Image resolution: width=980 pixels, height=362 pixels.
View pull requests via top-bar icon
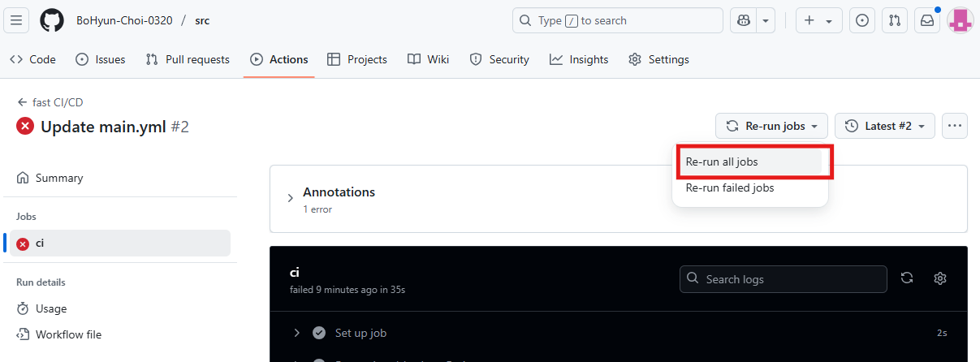coord(895,20)
